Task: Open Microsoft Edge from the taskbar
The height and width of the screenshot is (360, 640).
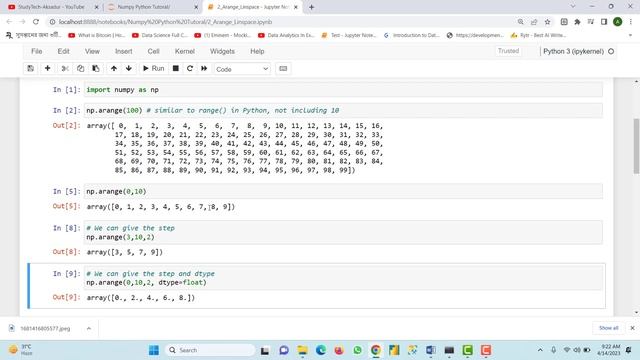Action: tap(321, 350)
